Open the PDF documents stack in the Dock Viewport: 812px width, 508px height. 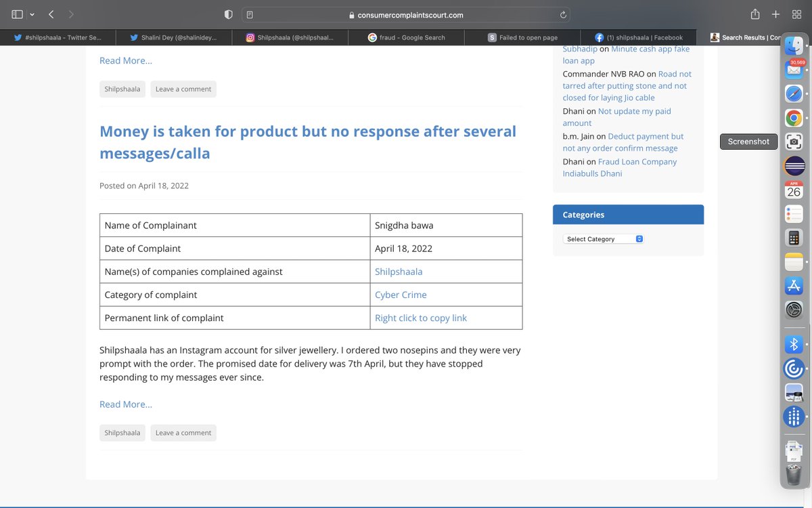coord(794,450)
